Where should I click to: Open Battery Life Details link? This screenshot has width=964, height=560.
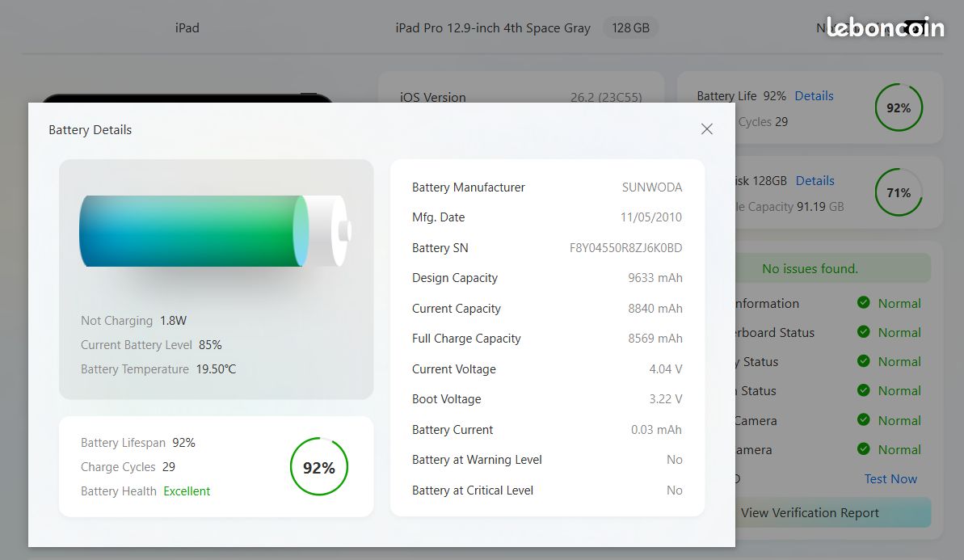(x=814, y=96)
